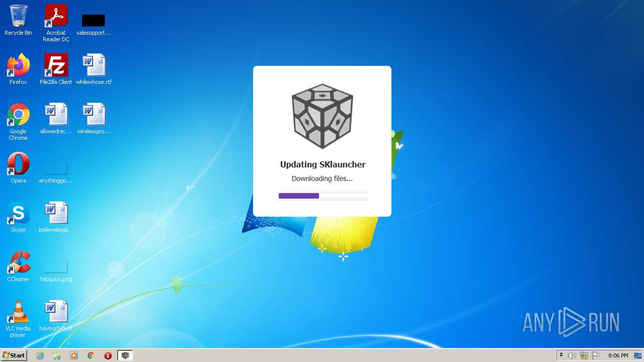Open the volume speaker tray icon

(x=572, y=355)
